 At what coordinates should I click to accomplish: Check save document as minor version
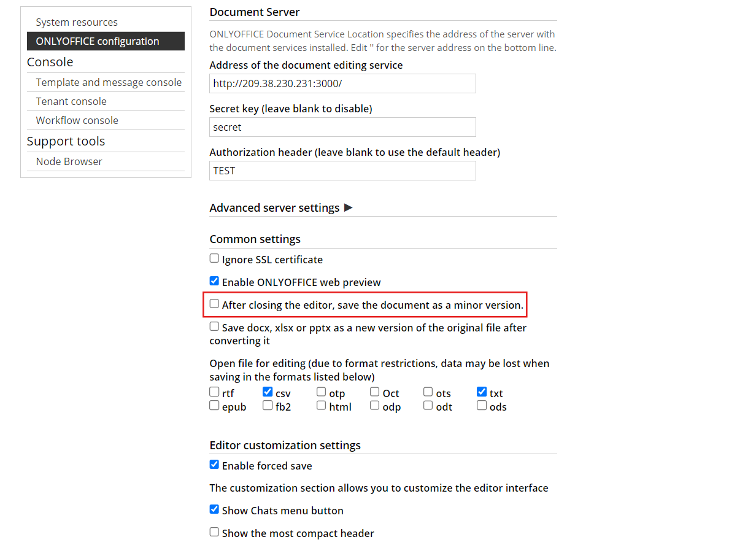[214, 304]
